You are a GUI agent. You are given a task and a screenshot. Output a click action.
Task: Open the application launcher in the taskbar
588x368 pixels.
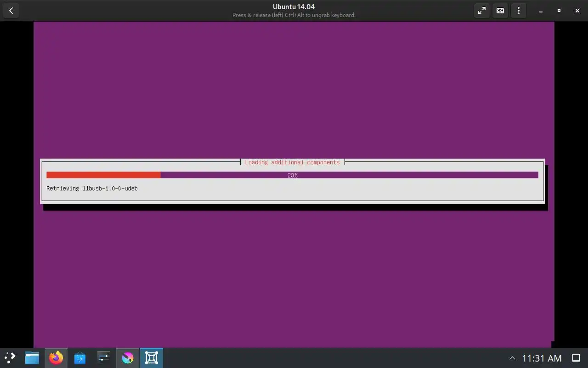point(10,357)
